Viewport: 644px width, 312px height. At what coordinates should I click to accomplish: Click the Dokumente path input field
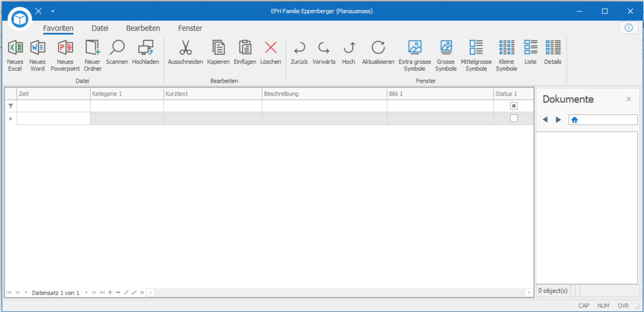tap(603, 120)
